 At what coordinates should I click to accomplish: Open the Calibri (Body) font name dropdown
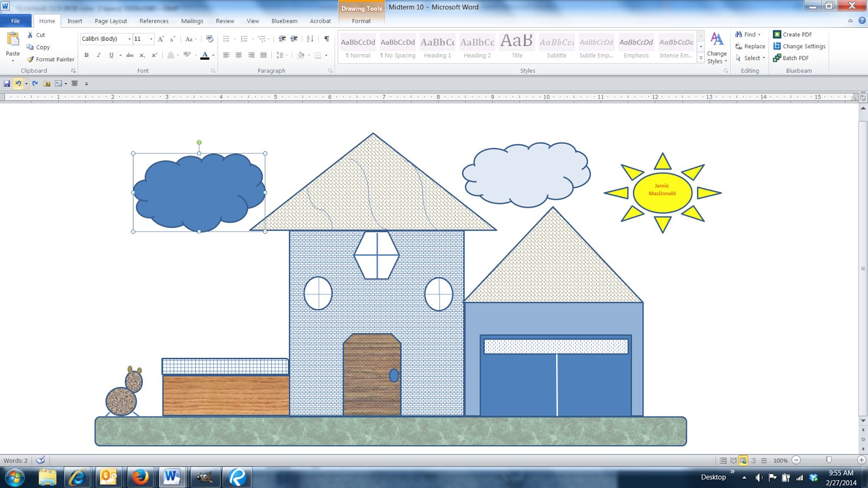coord(129,39)
